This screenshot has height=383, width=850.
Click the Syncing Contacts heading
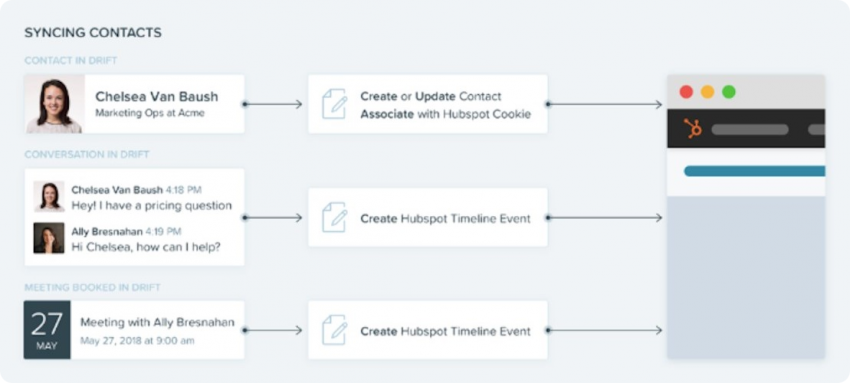93,33
